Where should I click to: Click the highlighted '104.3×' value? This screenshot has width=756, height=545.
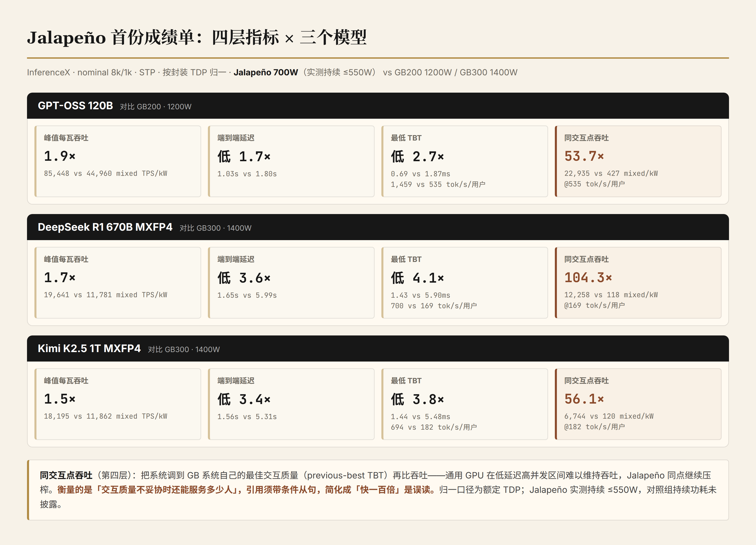point(588,277)
